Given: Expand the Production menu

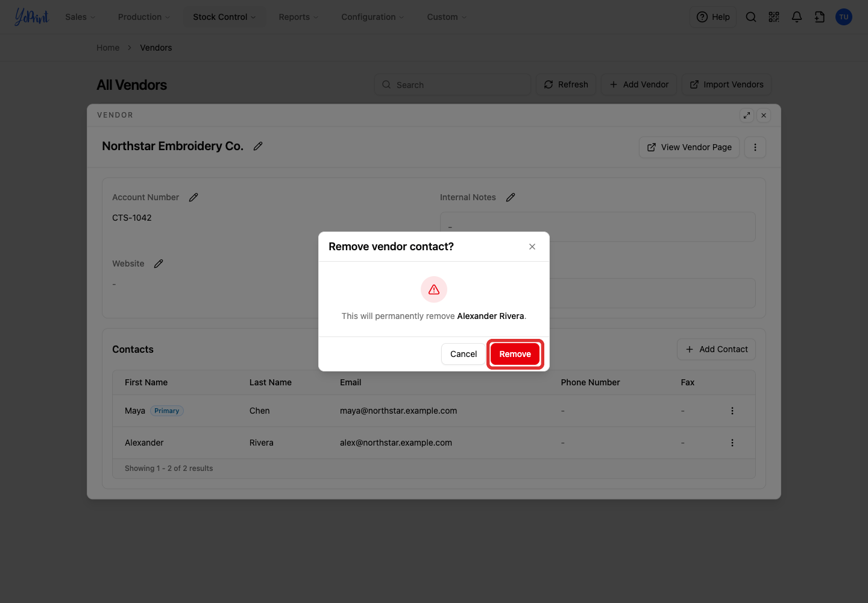Looking at the screenshot, I should [x=144, y=17].
